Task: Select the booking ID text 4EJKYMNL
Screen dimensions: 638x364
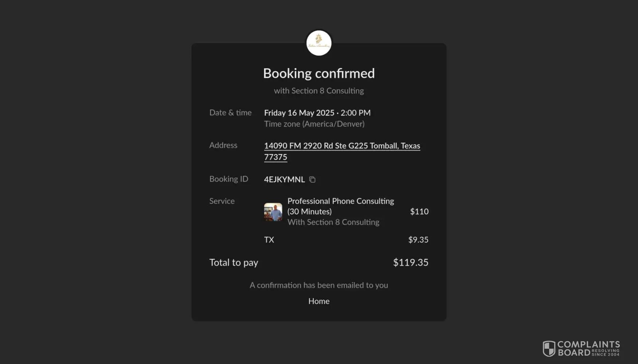Action: 284,179
